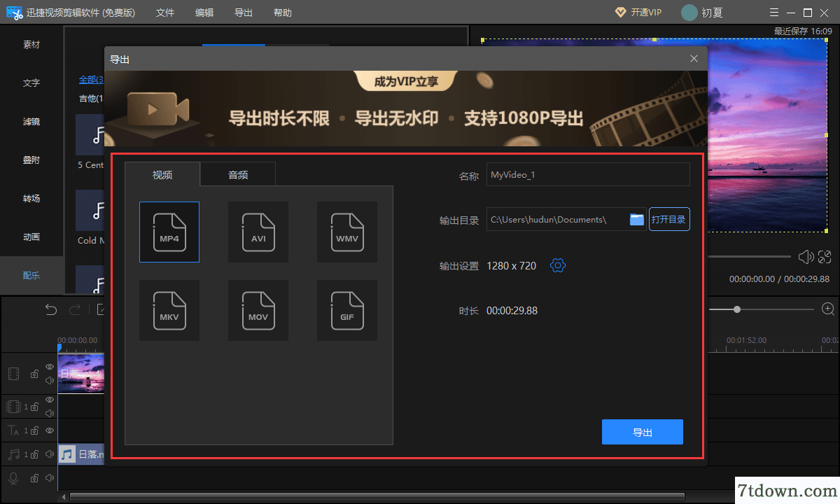The width and height of the screenshot is (840, 504).
Task: Click the 成为VIP立享 promotional banner
Action: point(406,108)
